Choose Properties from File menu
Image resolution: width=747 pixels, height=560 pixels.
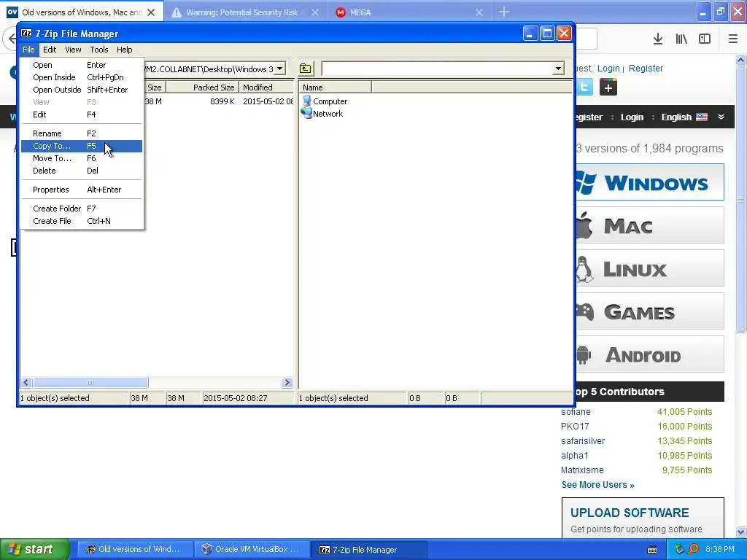pos(82,190)
